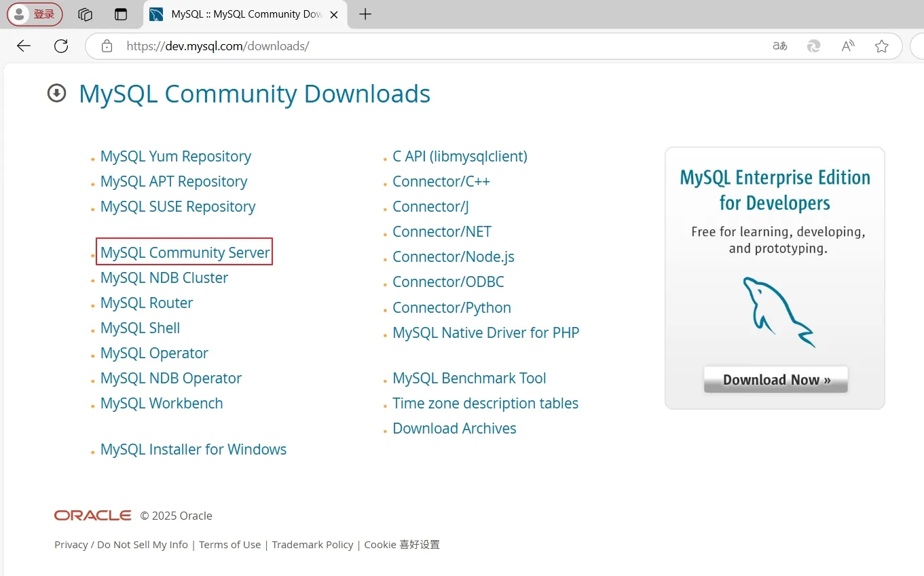Click the translate page icon

[780, 46]
